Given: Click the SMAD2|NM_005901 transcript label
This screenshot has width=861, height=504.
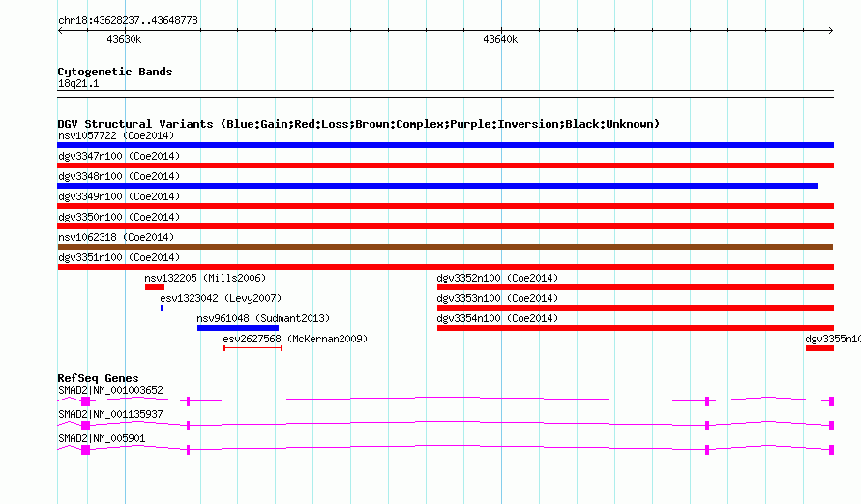Looking at the screenshot, I should 102,438.
